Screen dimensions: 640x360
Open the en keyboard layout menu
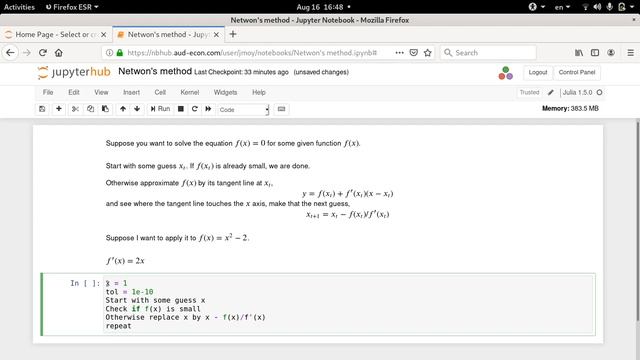562,7
